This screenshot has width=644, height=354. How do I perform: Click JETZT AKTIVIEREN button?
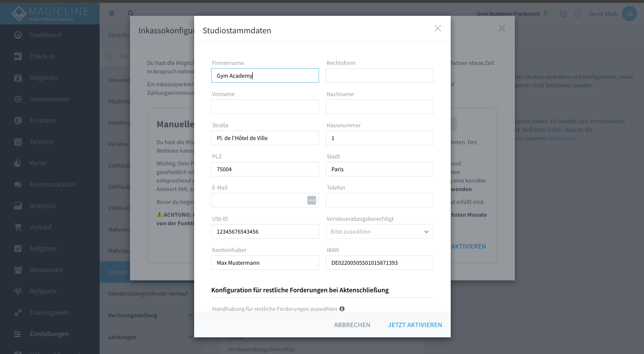(x=415, y=325)
